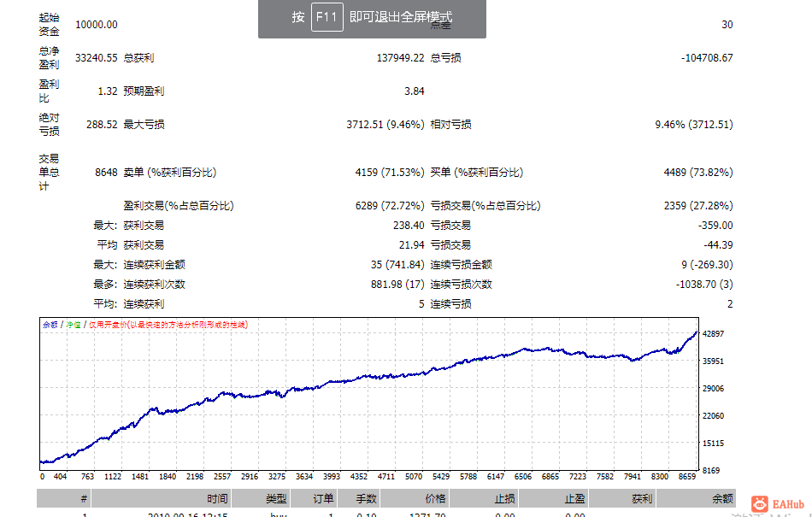Click the chart y-axis label 42897
This screenshot has height=517, width=812.
(x=713, y=334)
